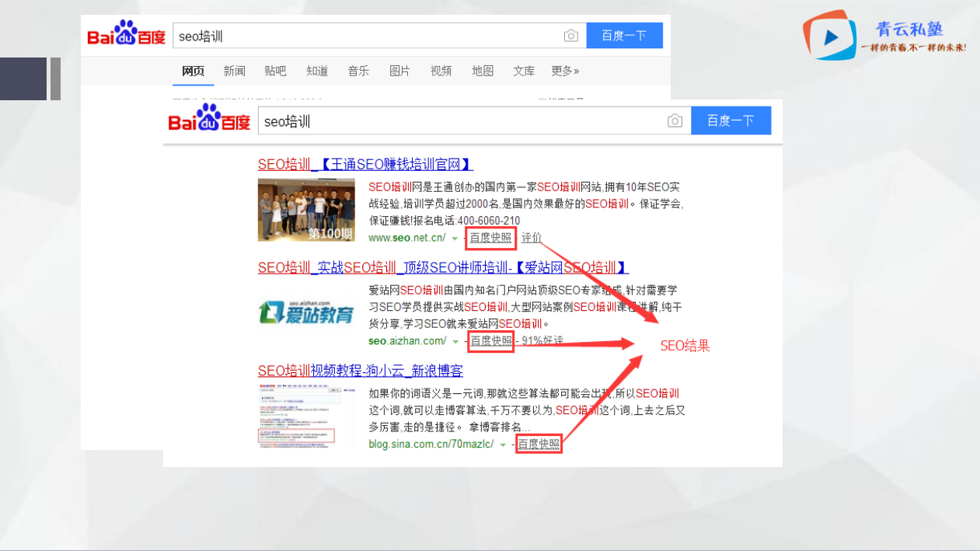Click the camera icon in the front Baidu search box
Screen dimensions: 980x551
675,121
